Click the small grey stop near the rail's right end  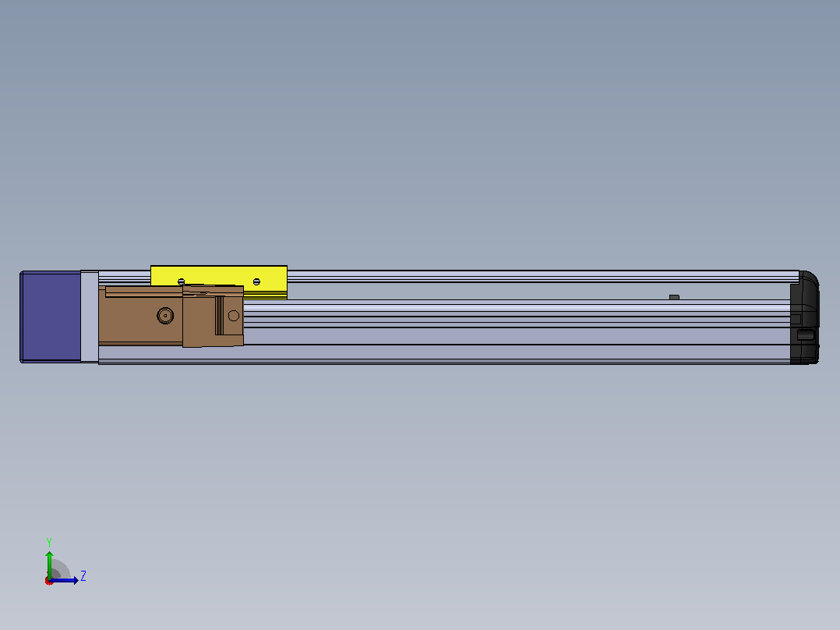tap(675, 297)
